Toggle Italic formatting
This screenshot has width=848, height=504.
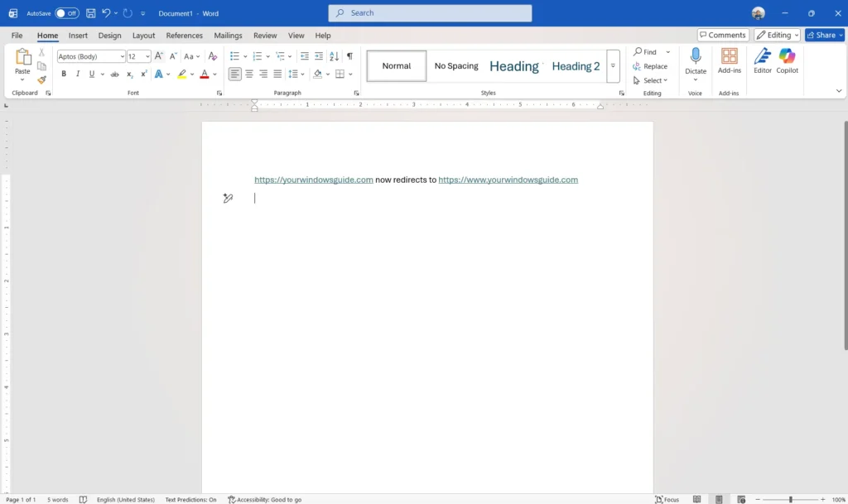(78, 74)
